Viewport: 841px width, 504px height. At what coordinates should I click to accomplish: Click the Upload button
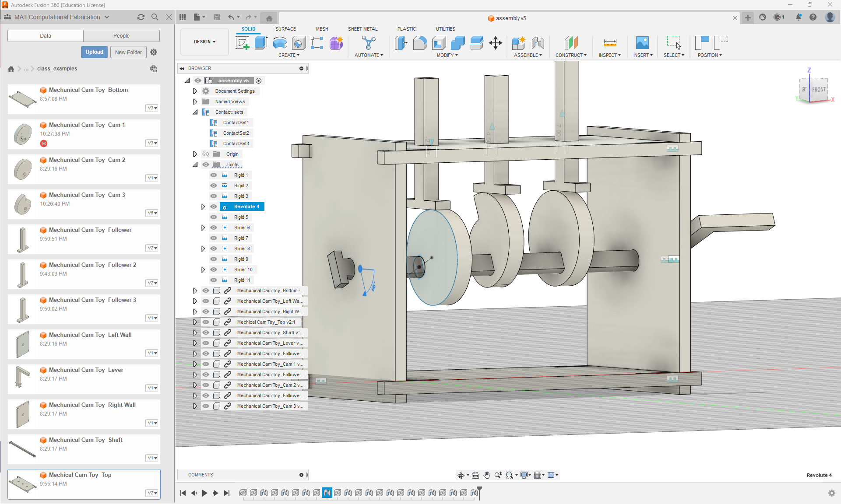(x=94, y=52)
